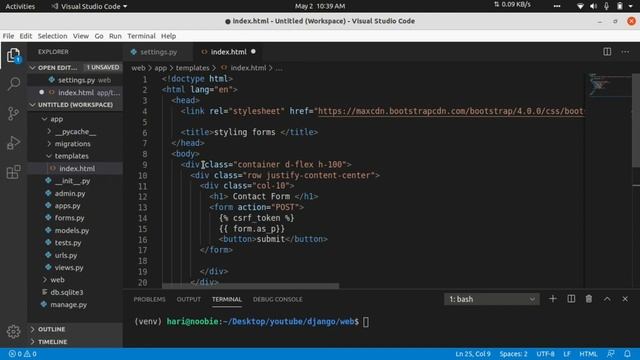
Task: Open the Edit menu
Action: [x=26, y=36]
